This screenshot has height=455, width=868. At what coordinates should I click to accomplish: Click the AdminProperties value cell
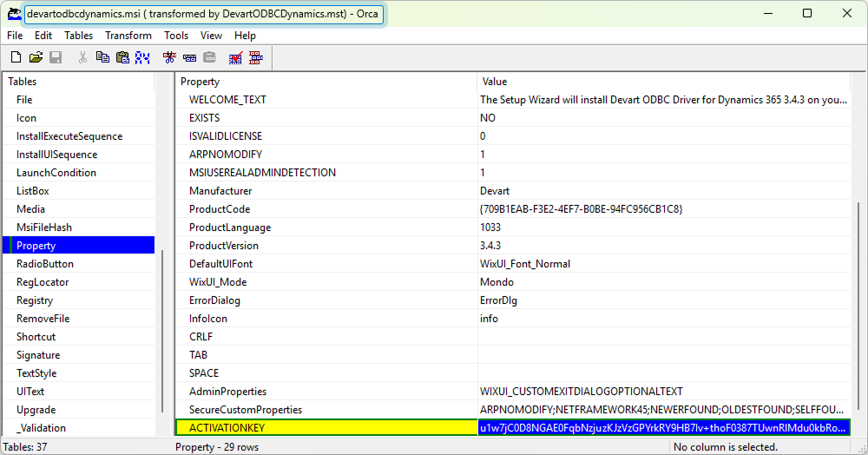[x=664, y=392]
